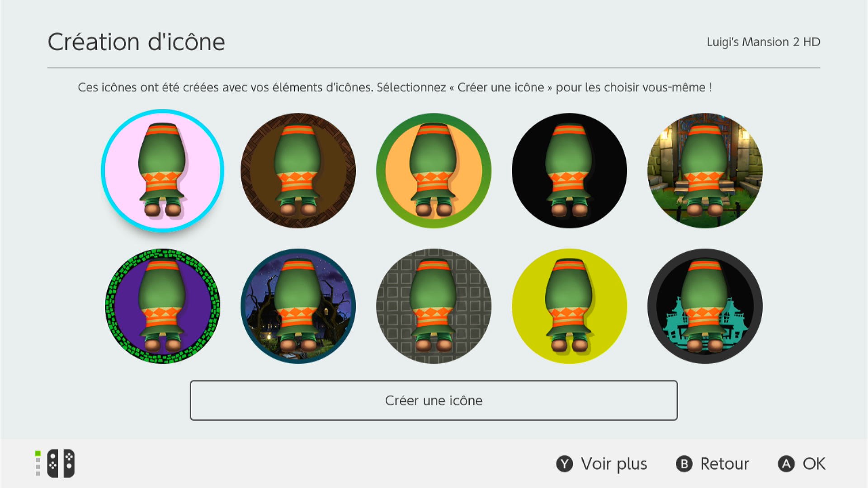Image resolution: width=868 pixels, height=488 pixels.
Task: Click the Création d'icône page title
Action: (136, 42)
